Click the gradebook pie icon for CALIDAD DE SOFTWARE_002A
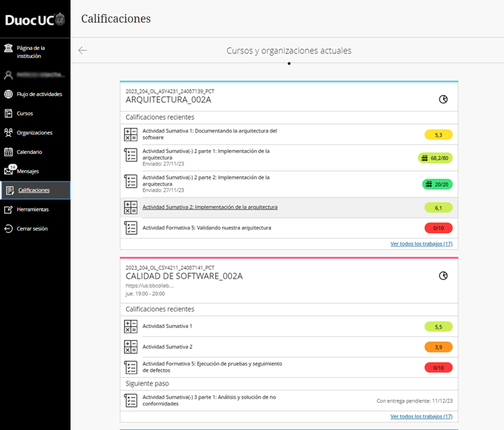 (x=443, y=276)
